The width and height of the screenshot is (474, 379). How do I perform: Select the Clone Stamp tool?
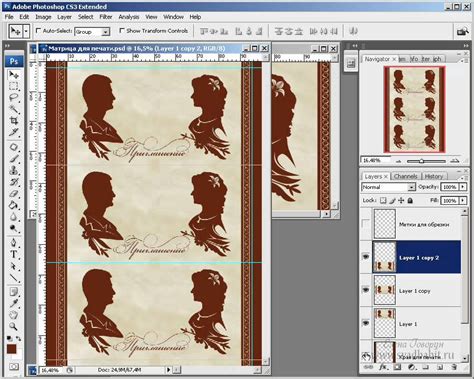(14, 170)
